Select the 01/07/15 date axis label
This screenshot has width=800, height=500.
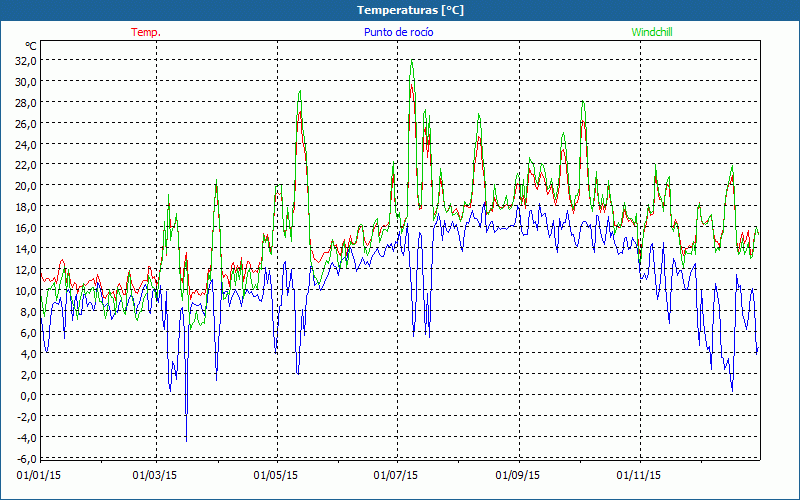coord(395,475)
